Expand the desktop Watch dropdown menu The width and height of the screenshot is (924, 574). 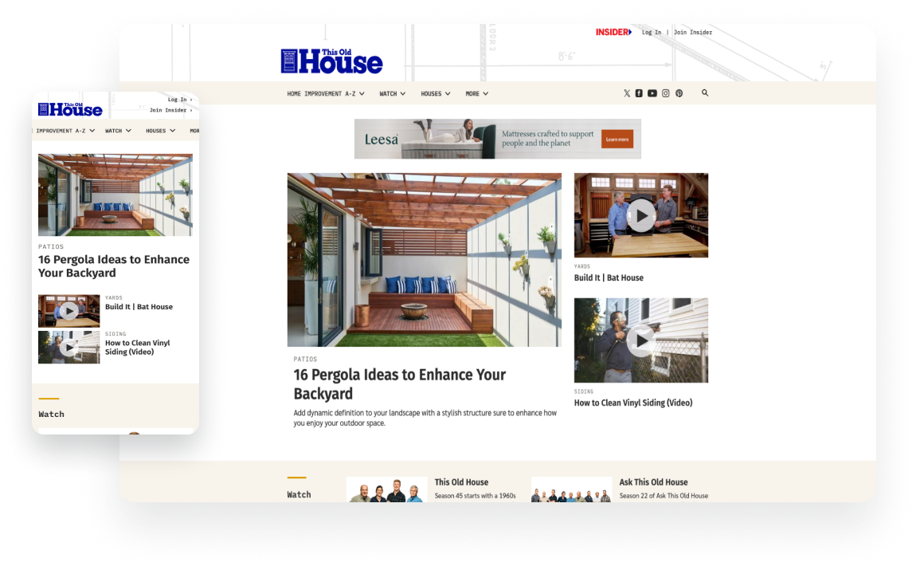coord(392,94)
